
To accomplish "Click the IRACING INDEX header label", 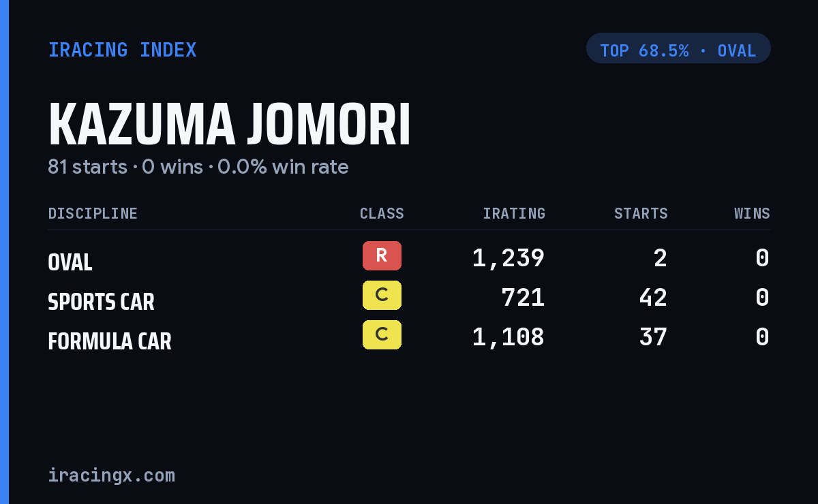I will pos(122,50).
